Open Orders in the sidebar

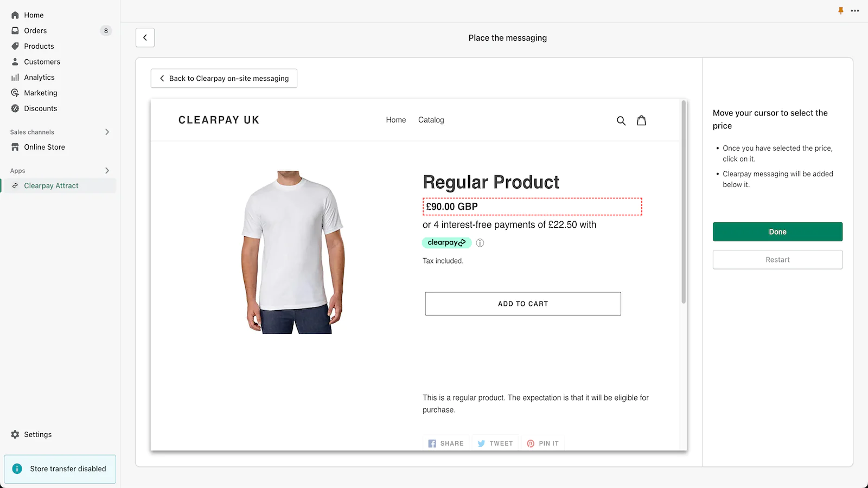(x=35, y=31)
